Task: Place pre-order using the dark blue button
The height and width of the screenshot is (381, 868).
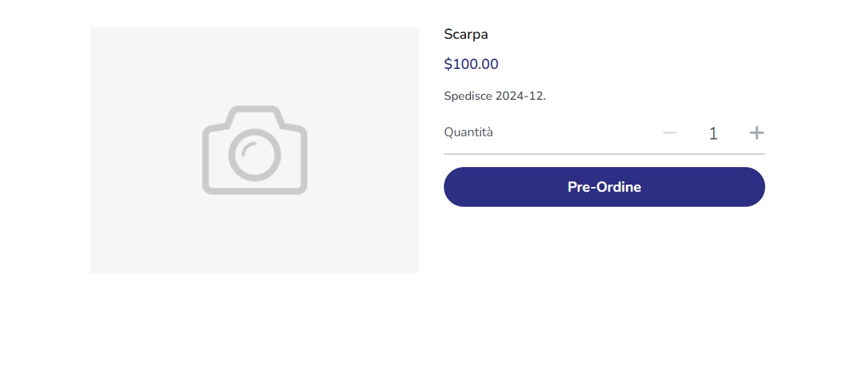Action: [x=604, y=187]
